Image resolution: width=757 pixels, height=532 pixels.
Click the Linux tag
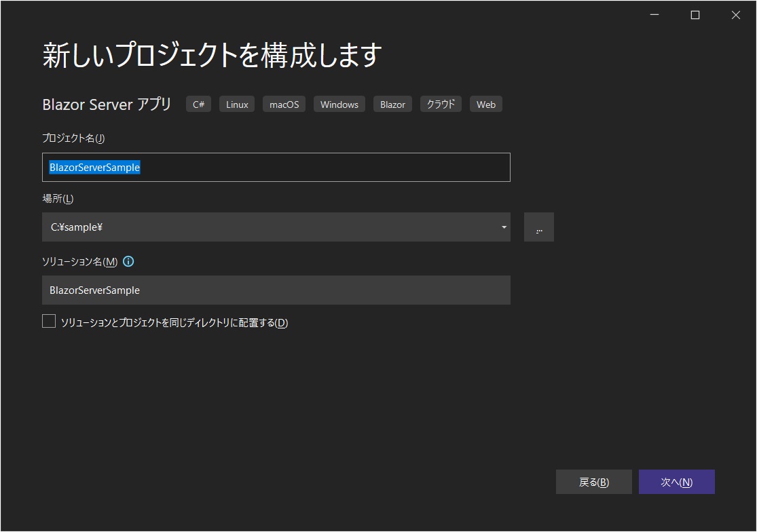tap(237, 104)
